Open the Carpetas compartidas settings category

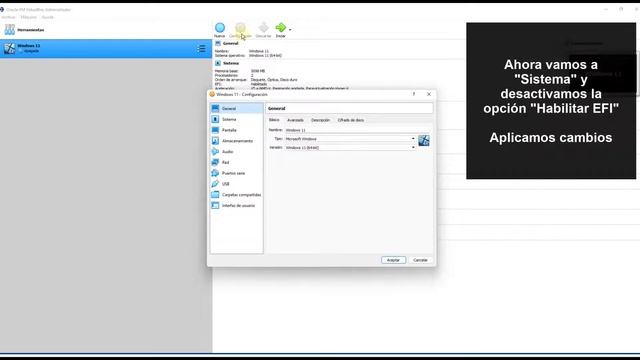237,195
